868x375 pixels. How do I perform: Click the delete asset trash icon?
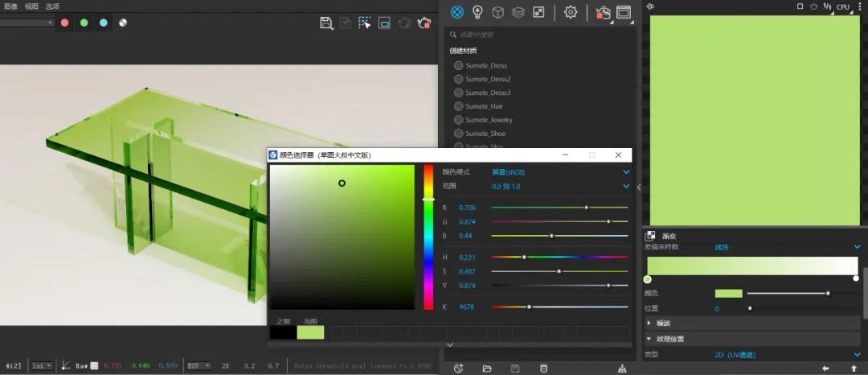(x=543, y=369)
